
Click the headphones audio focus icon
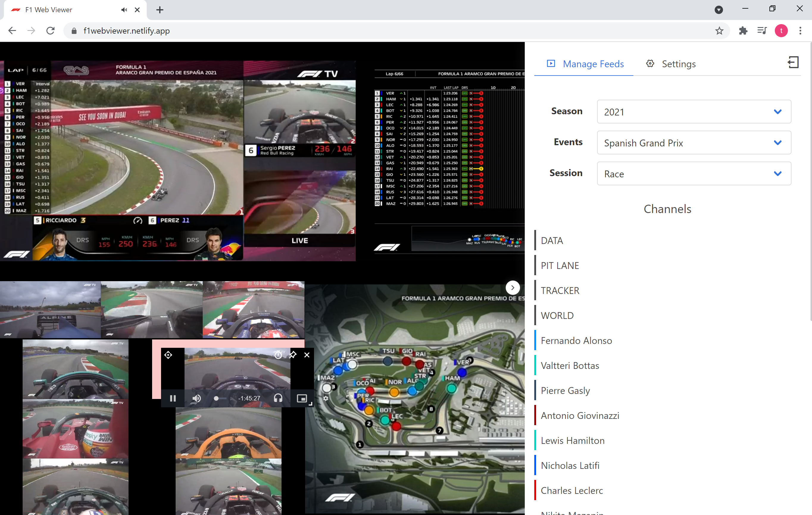tap(278, 398)
